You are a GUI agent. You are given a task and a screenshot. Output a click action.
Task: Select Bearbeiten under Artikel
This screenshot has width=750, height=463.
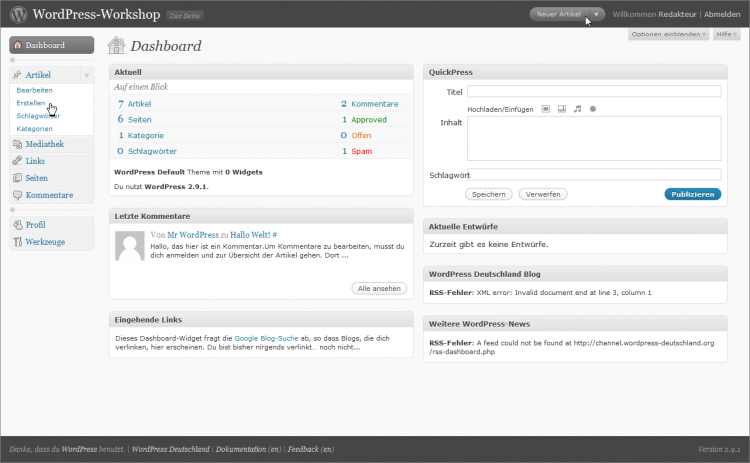coord(34,90)
